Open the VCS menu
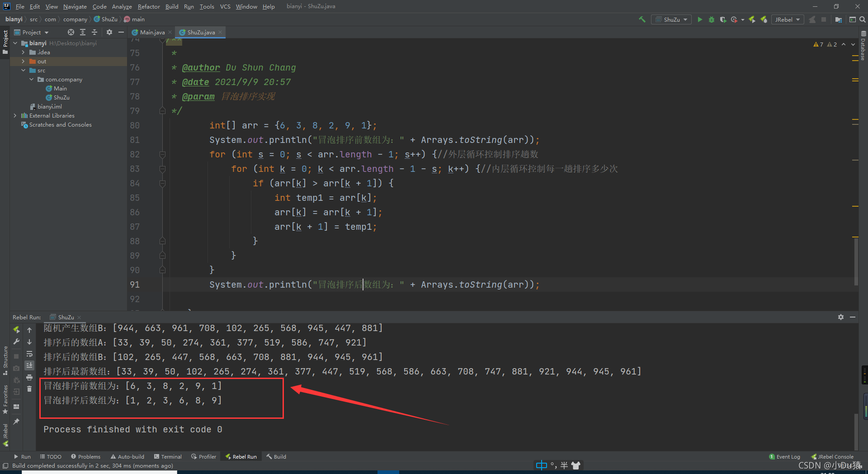Screen dimensions: 868x474 coord(225,6)
